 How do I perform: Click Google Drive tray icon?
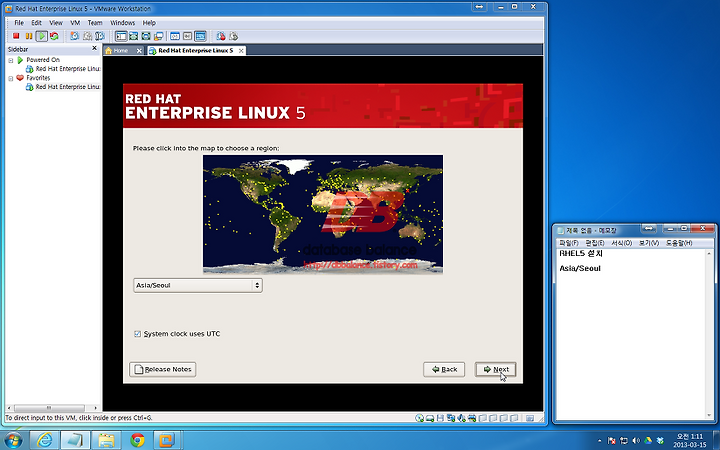(648, 441)
